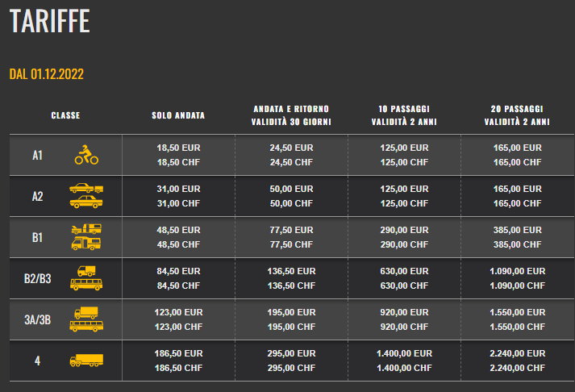This screenshot has width=575, height=392.
Task: Select the long coach bus icon in 3A/3B
Action: tap(86, 326)
